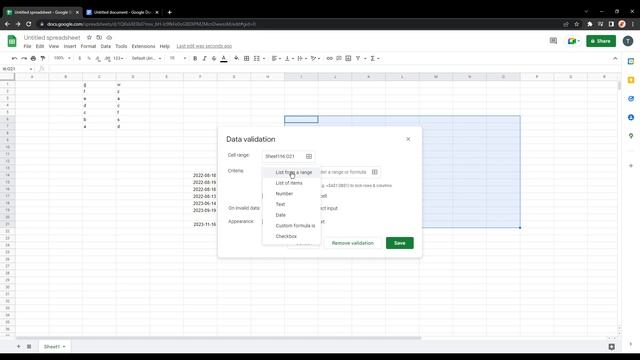
Task: Open the text color picker
Action: (224, 58)
